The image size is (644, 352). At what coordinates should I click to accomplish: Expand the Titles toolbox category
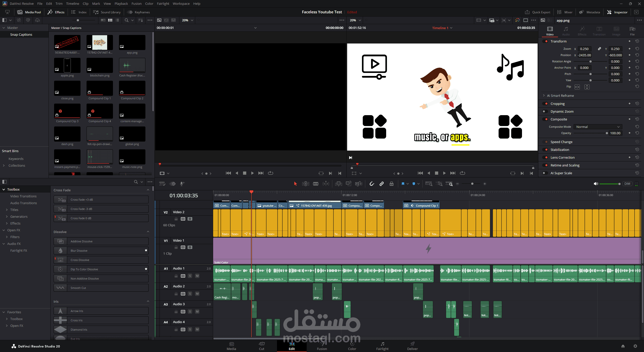pos(7,210)
